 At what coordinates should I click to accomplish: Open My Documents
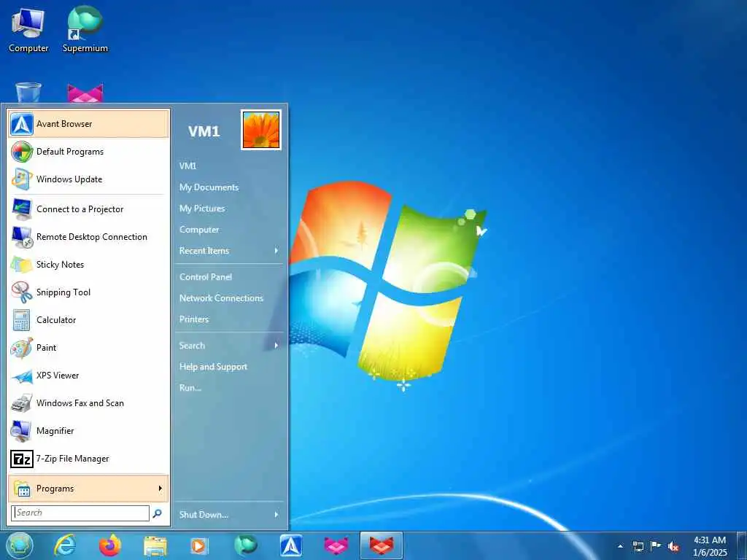click(x=209, y=187)
